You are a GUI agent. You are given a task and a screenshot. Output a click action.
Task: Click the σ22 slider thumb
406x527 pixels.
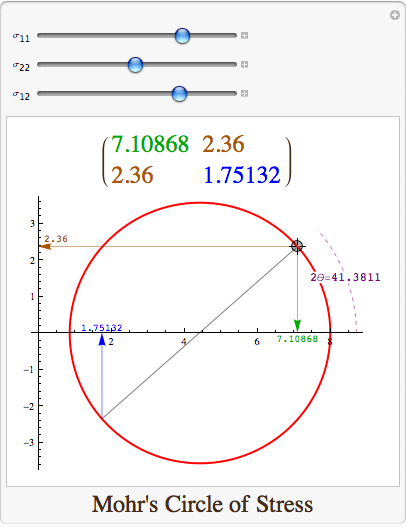tap(135, 64)
